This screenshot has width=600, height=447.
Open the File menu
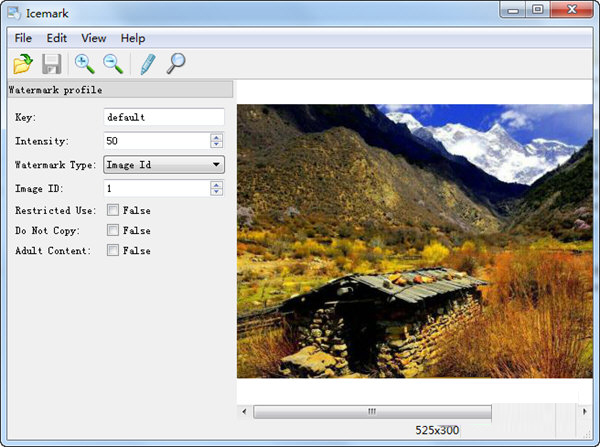point(23,38)
